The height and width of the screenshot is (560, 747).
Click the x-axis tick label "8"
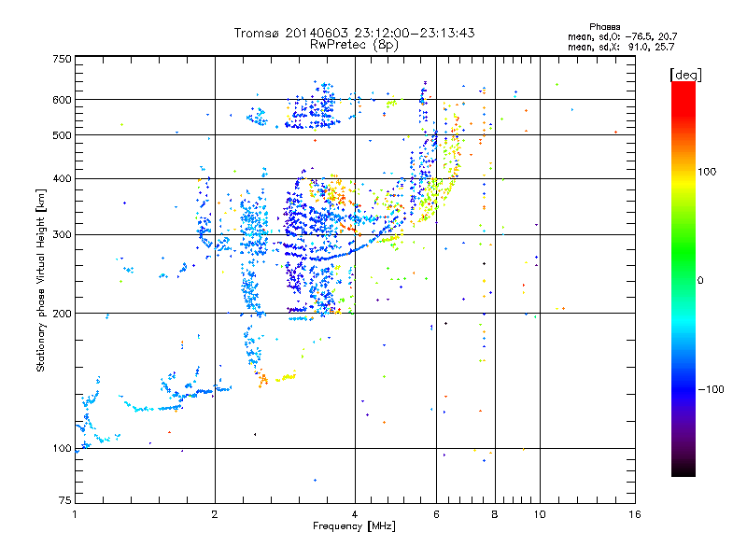tap(495, 514)
